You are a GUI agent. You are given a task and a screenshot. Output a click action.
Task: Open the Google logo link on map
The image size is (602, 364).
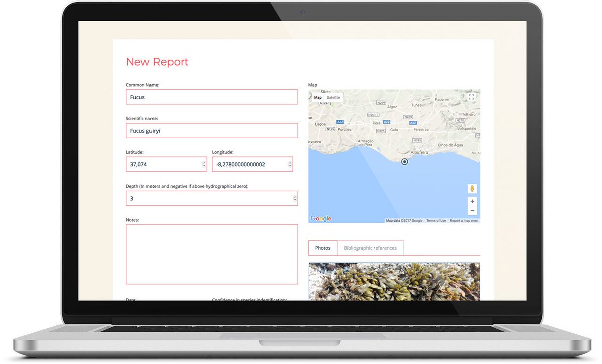[321, 219]
